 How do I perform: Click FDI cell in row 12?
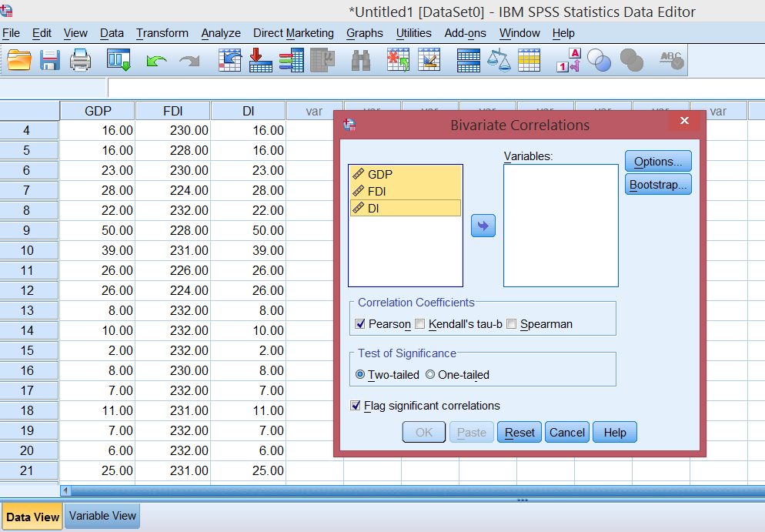tap(172, 290)
